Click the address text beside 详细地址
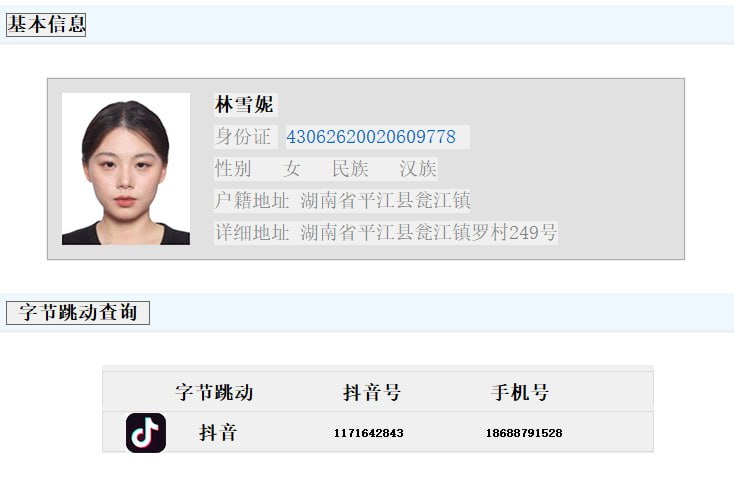Viewport: 734px width, 491px height. [x=429, y=233]
